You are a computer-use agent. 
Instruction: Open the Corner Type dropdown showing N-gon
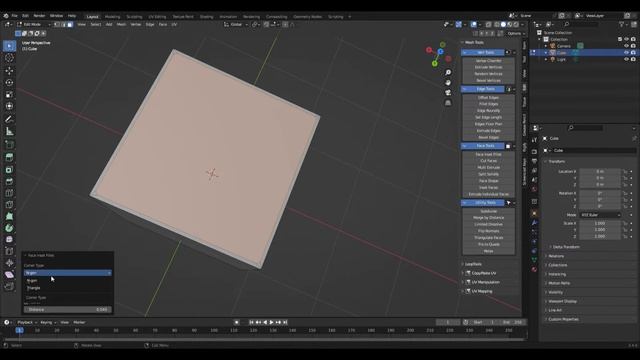tap(67, 273)
